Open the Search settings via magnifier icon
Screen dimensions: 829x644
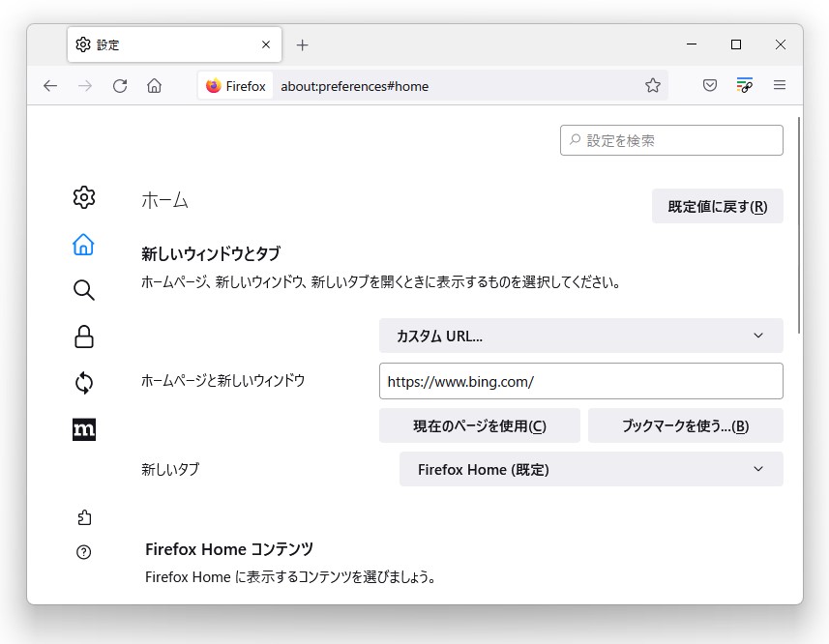(84, 290)
